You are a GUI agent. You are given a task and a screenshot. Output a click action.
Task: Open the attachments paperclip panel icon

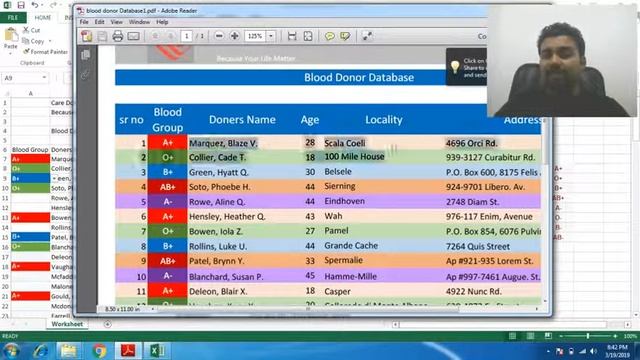(85, 75)
